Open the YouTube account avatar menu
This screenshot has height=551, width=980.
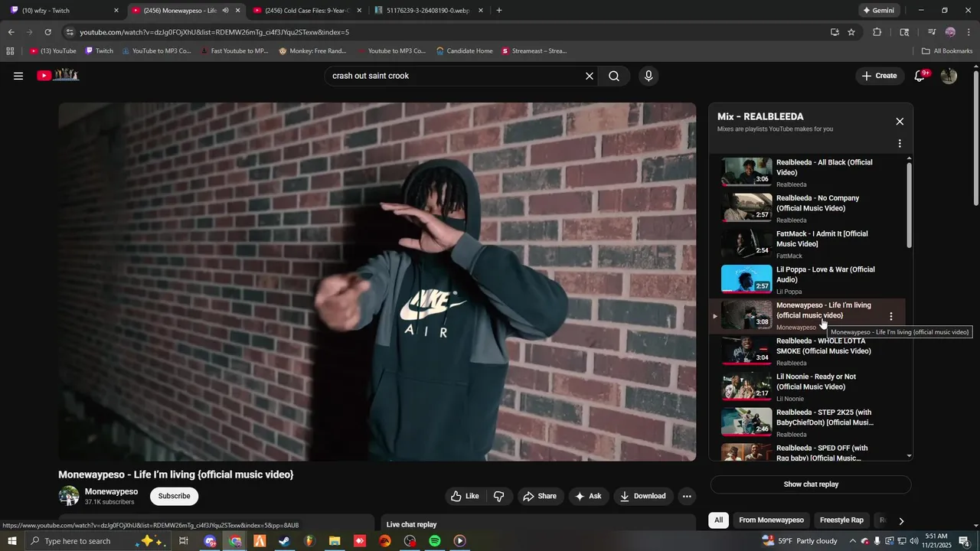pos(949,76)
